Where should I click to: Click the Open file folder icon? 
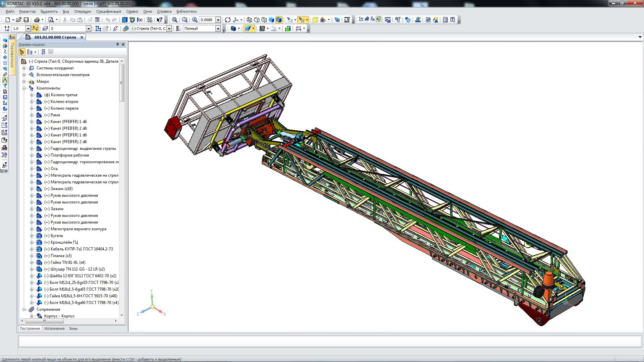[19, 20]
